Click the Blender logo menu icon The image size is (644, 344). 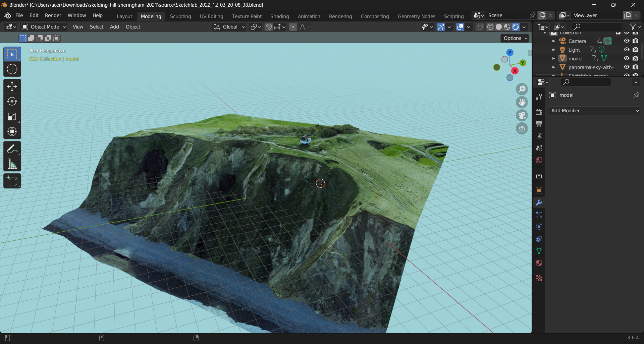(x=7, y=15)
